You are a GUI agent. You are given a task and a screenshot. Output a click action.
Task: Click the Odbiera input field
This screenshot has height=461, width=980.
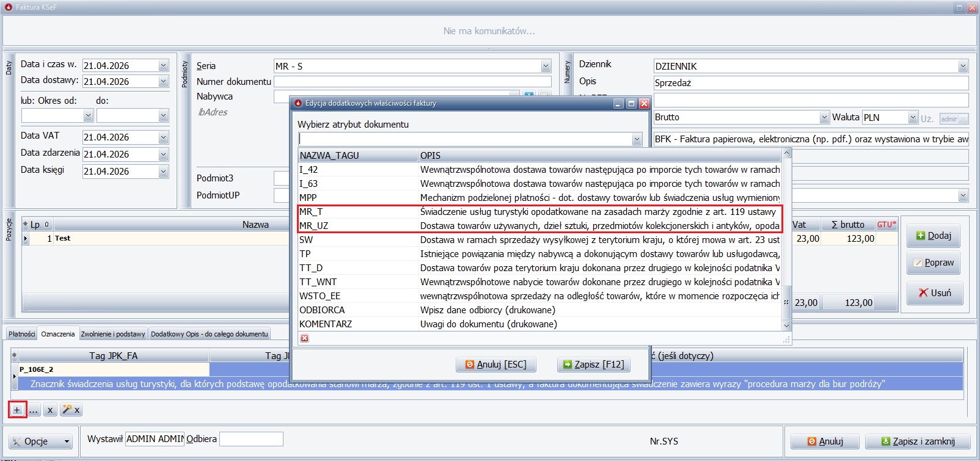pos(251,439)
